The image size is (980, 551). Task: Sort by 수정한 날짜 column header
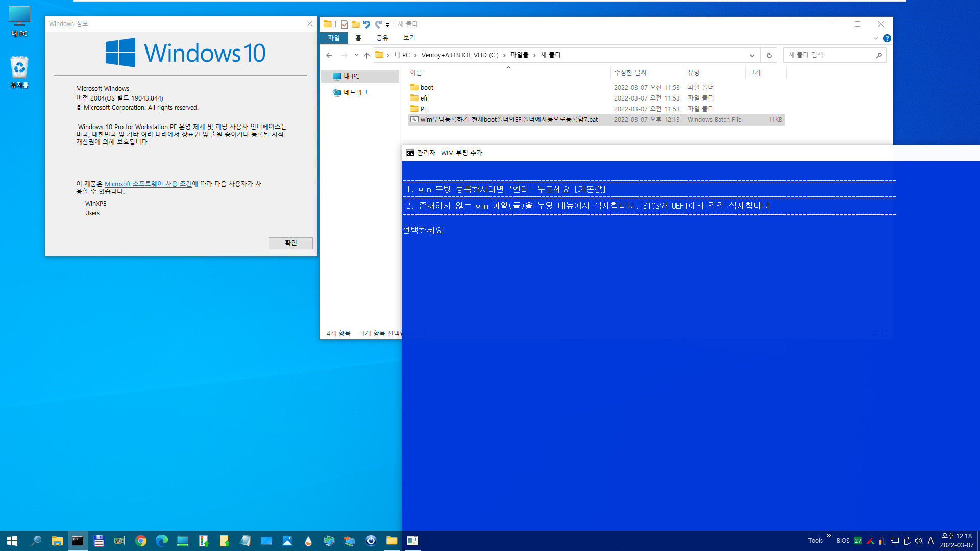pos(647,72)
